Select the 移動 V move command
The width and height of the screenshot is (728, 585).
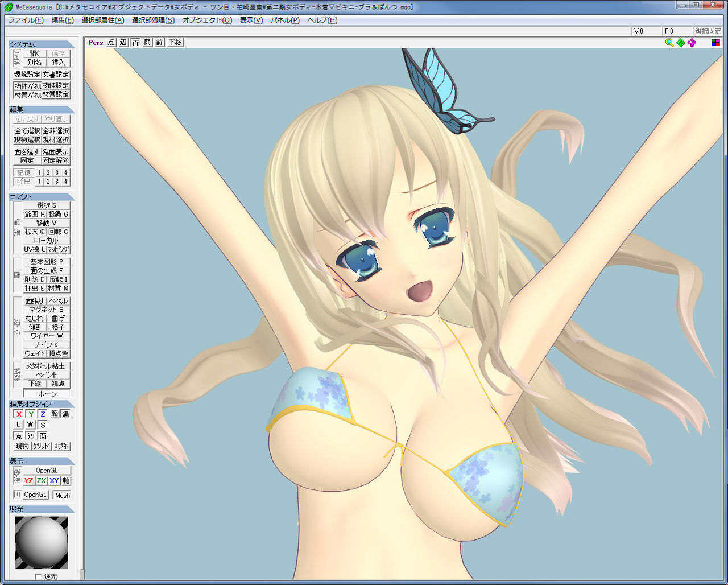(47, 223)
